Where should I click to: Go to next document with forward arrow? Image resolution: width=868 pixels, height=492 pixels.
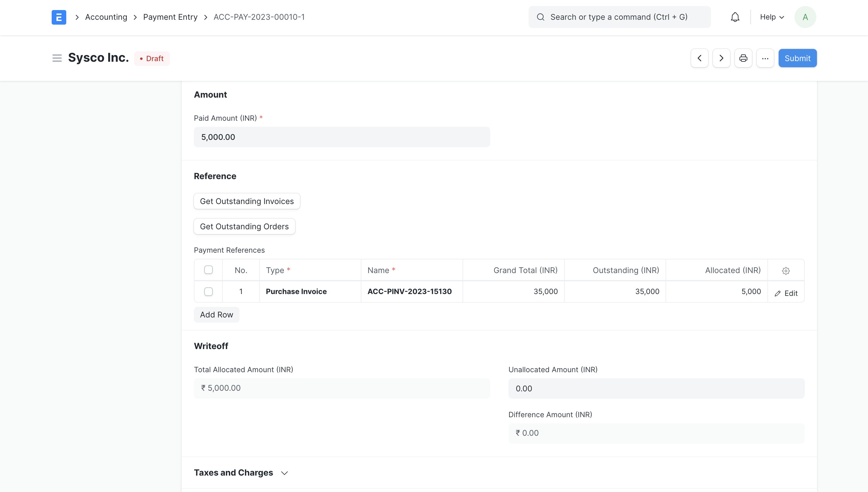pyautogui.click(x=721, y=58)
